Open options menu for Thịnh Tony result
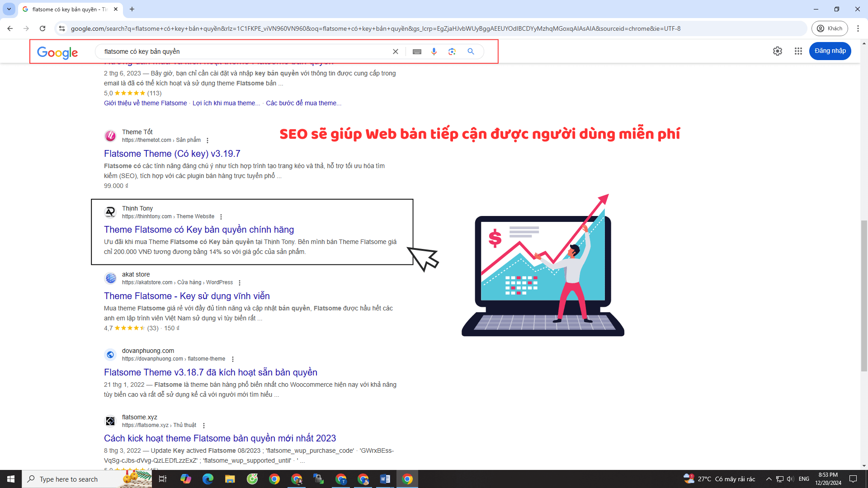The height and width of the screenshot is (488, 868). tap(221, 216)
